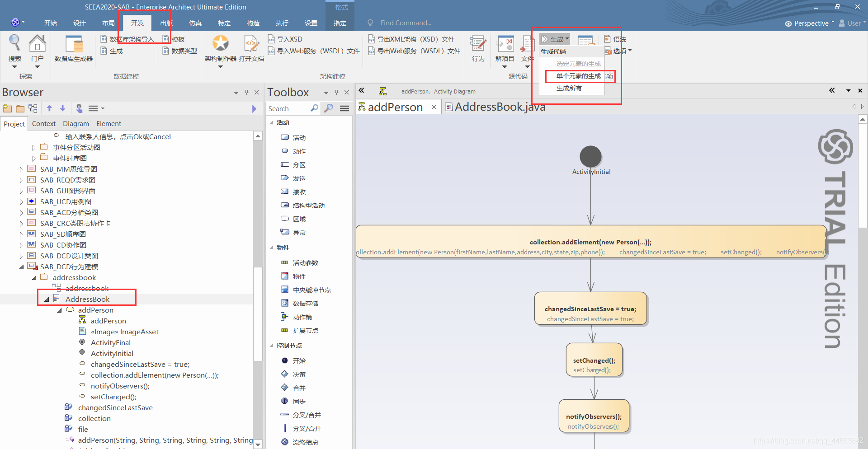Open the 构造 ribbon tab

pyautogui.click(x=253, y=23)
